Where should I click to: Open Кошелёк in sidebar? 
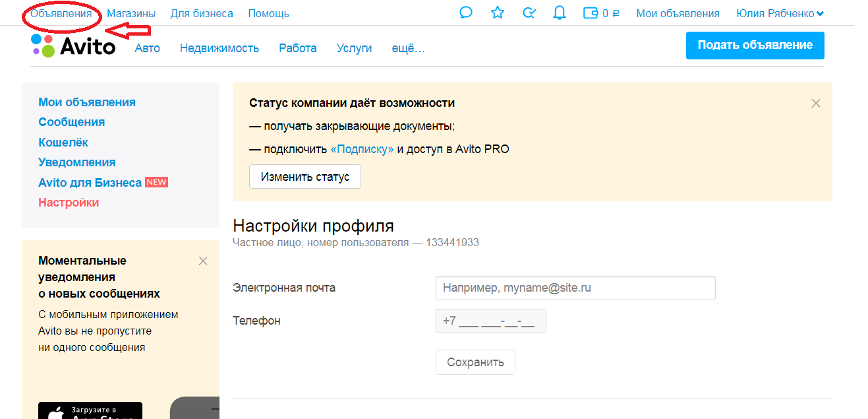tap(63, 143)
